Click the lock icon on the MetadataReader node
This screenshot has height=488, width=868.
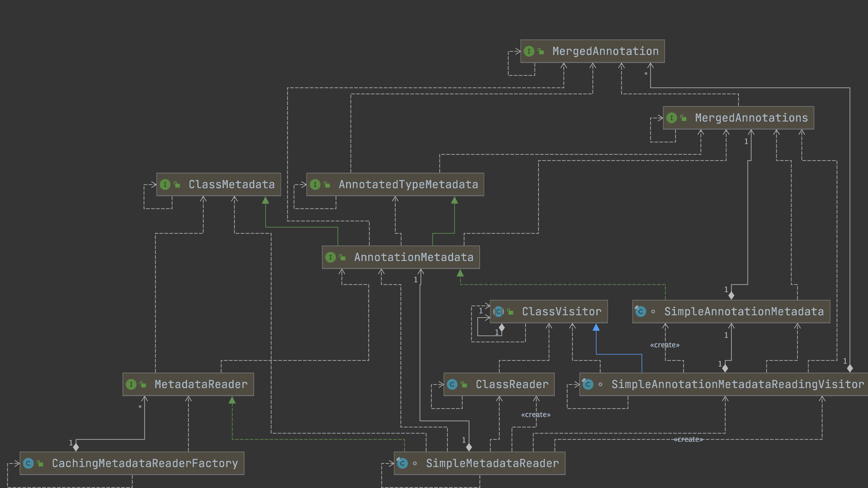click(x=143, y=384)
